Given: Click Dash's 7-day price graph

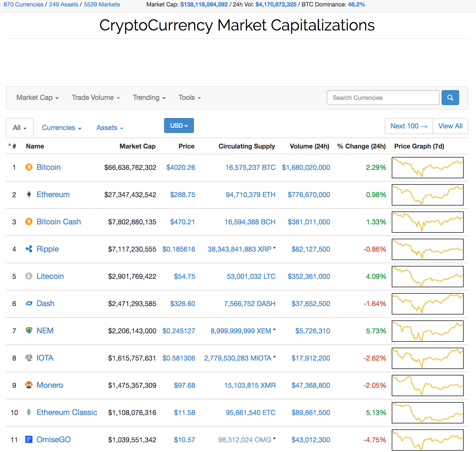Looking at the screenshot, I should [428, 304].
